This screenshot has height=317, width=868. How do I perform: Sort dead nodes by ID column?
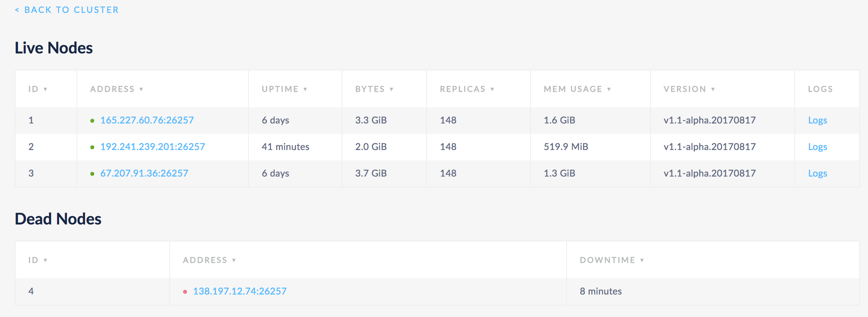pyautogui.click(x=38, y=260)
